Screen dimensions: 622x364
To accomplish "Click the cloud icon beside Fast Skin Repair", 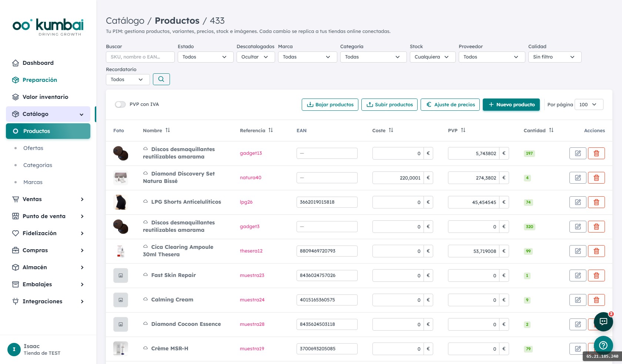I will [146, 275].
